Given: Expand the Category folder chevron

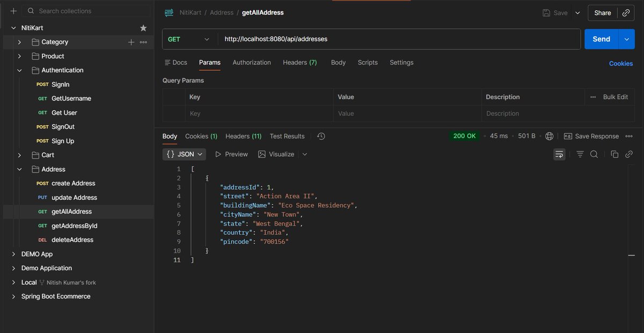Looking at the screenshot, I should click(19, 42).
